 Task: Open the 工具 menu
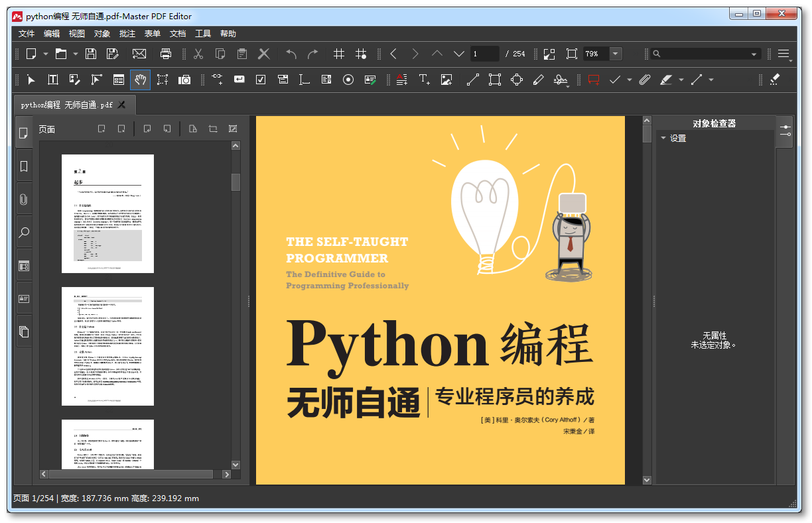point(203,34)
